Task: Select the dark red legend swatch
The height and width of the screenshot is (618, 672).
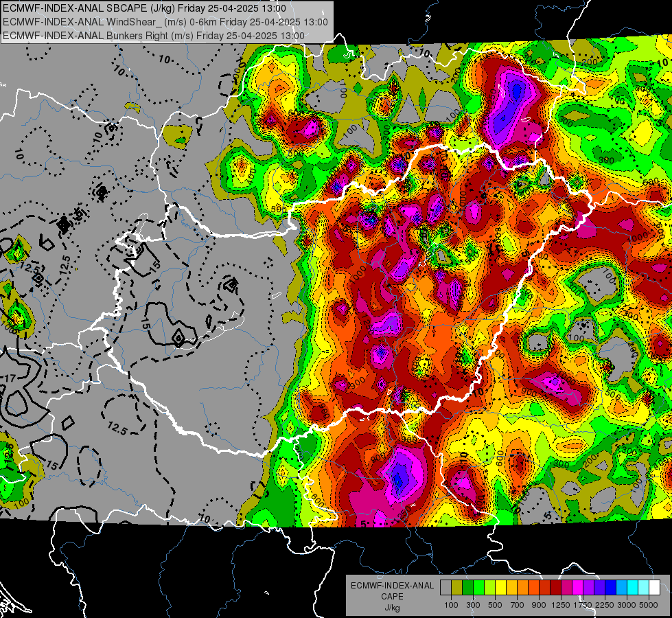Action: (x=555, y=588)
